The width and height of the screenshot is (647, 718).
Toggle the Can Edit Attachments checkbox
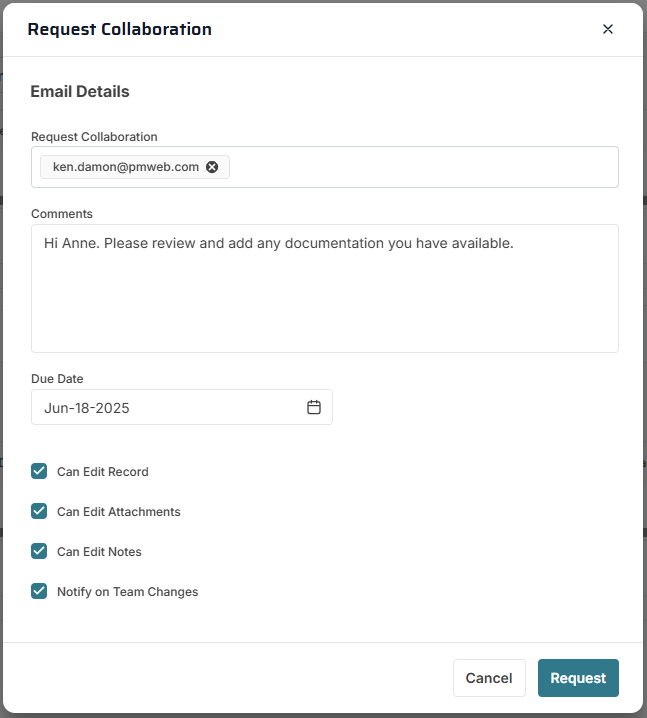(x=40, y=511)
